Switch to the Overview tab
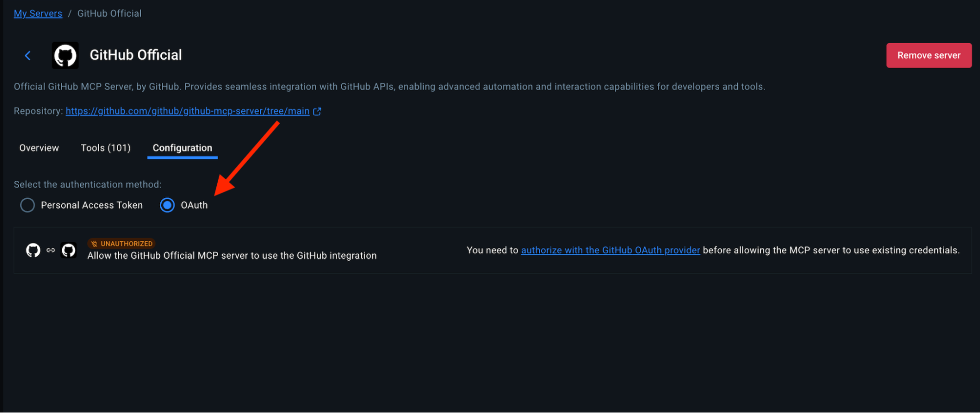Viewport: 980px width, 413px height. tap(39, 148)
